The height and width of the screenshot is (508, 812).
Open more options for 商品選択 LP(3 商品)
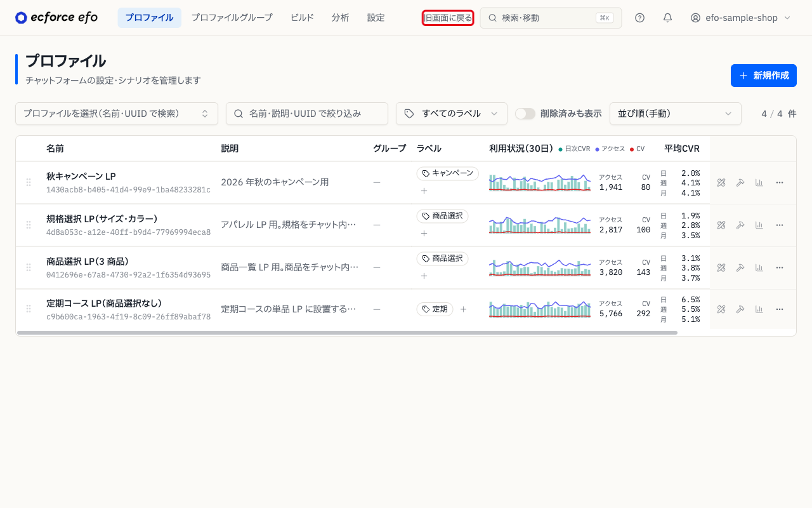click(780, 267)
